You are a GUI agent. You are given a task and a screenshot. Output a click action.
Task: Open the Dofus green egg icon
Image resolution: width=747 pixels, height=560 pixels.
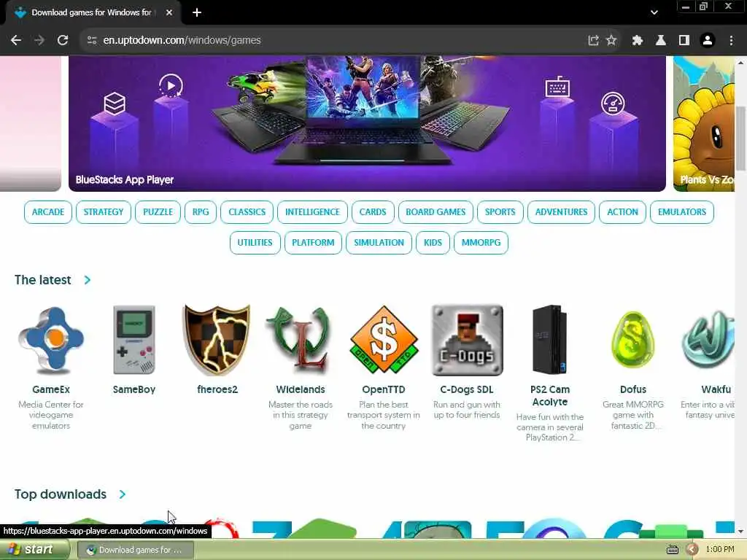pyautogui.click(x=632, y=340)
